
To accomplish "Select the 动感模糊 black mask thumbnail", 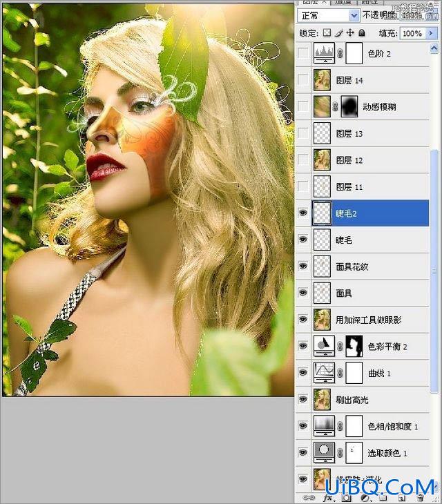I will pos(349,106).
